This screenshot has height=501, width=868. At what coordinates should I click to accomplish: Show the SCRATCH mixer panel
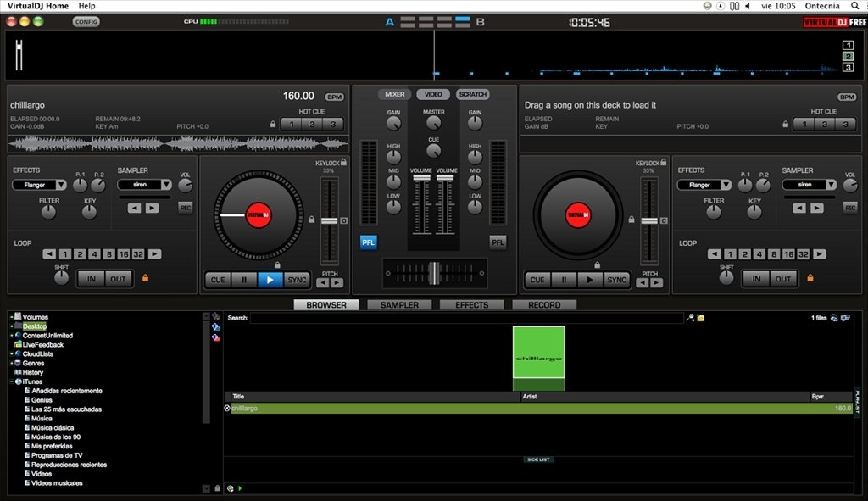(473, 95)
